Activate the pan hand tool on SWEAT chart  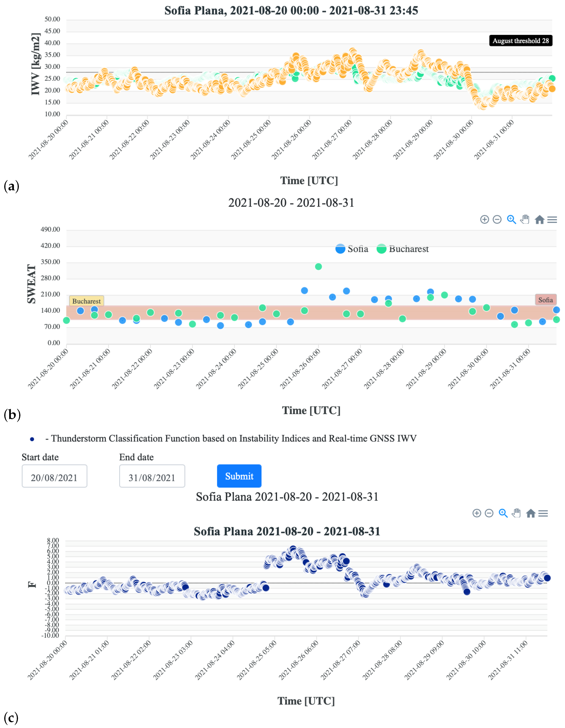pos(525,219)
